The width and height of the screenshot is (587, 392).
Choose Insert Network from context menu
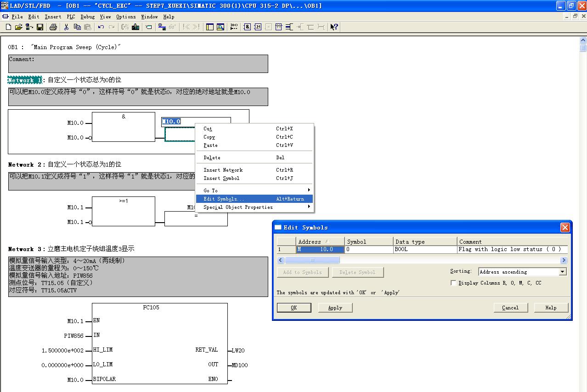point(254,170)
